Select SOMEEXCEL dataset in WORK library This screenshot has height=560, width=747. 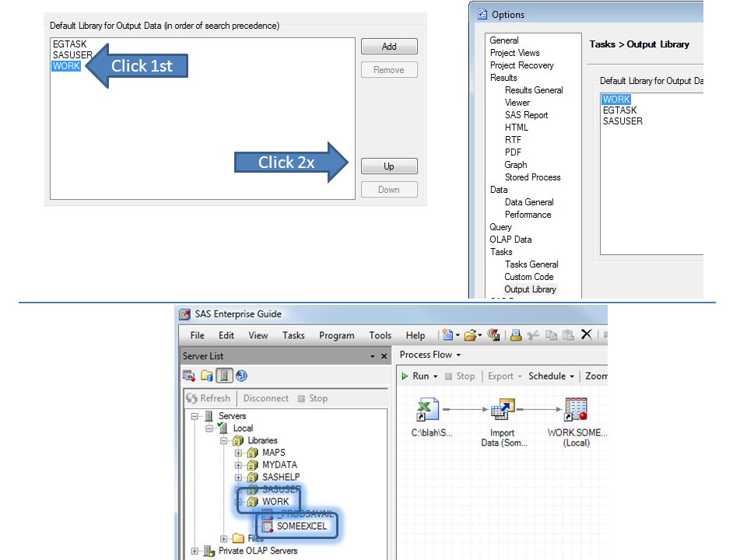(302, 527)
